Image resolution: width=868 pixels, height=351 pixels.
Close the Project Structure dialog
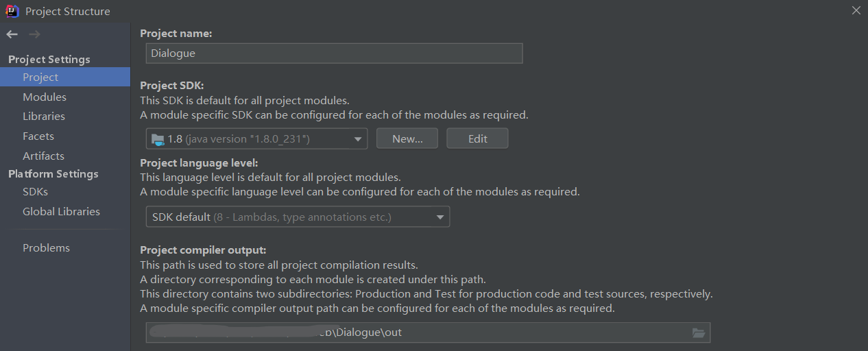click(856, 10)
